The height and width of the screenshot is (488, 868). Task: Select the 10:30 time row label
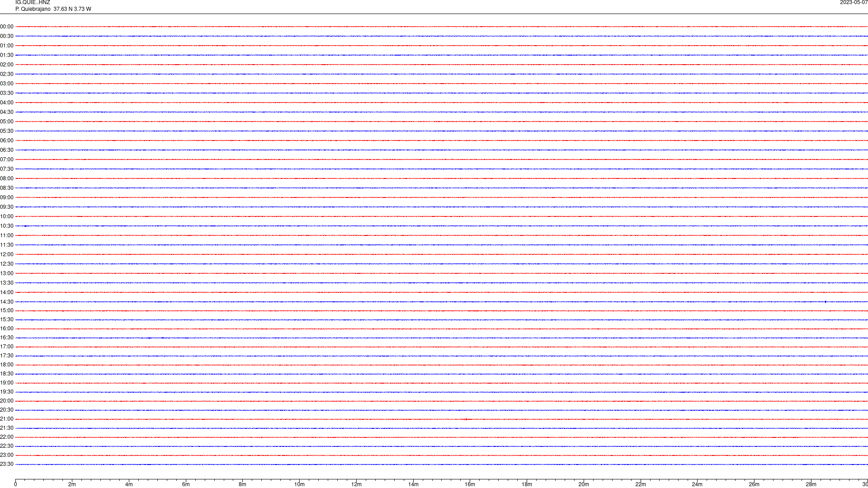(x=7, y=226)
